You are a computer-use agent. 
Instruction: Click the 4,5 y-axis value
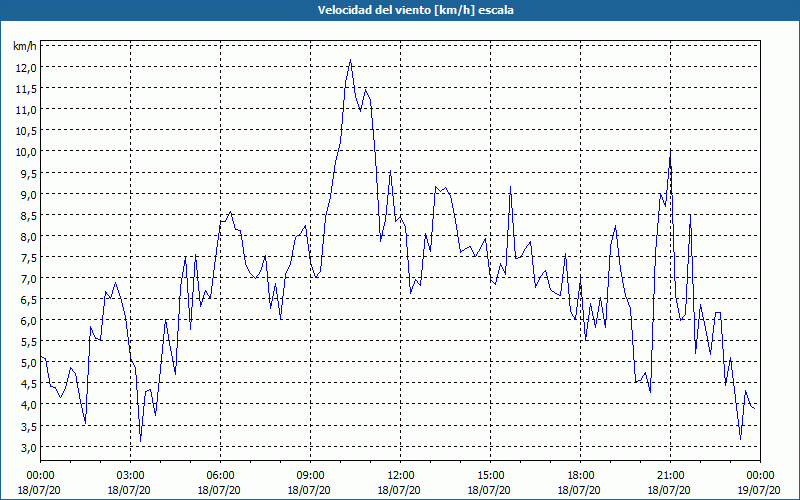click(28, 384)
